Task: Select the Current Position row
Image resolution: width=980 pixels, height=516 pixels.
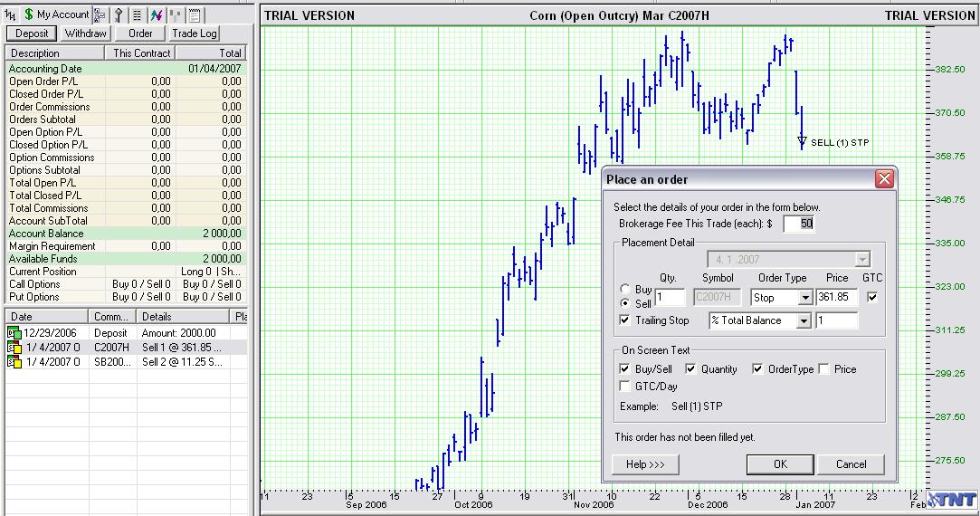Action: pyautogui.click(x=126, y=272)
